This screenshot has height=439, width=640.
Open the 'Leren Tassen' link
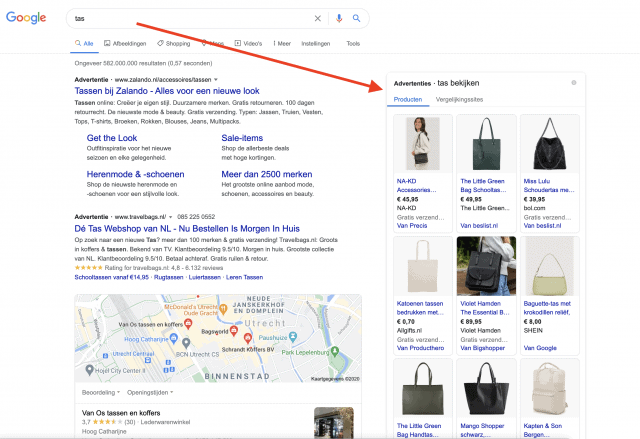point(244,277)
